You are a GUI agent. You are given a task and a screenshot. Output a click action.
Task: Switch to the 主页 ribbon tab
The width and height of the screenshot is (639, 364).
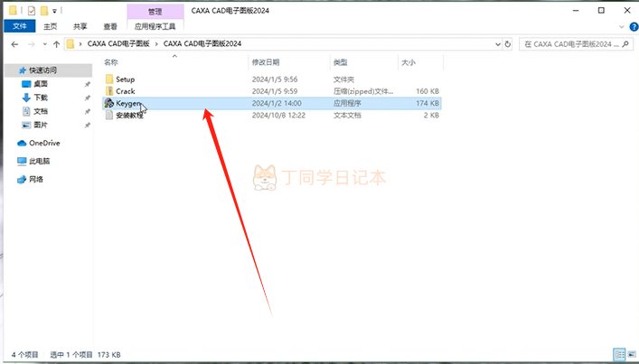50,26
